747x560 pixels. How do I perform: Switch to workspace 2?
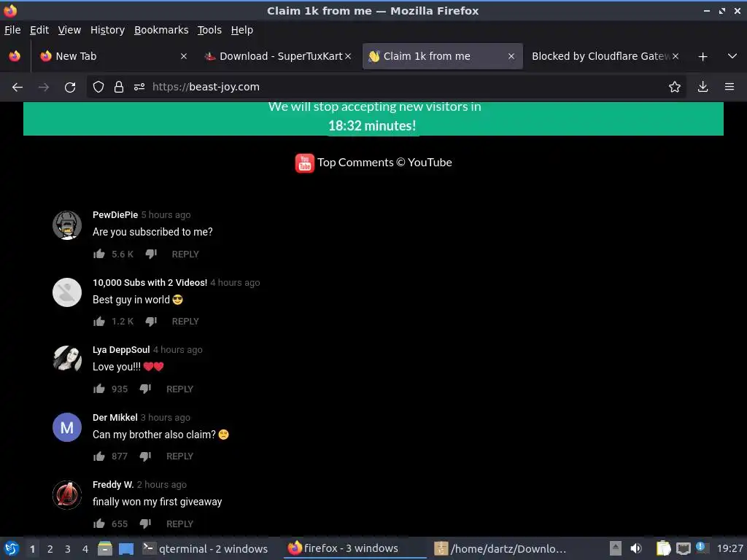coord(50,549)
